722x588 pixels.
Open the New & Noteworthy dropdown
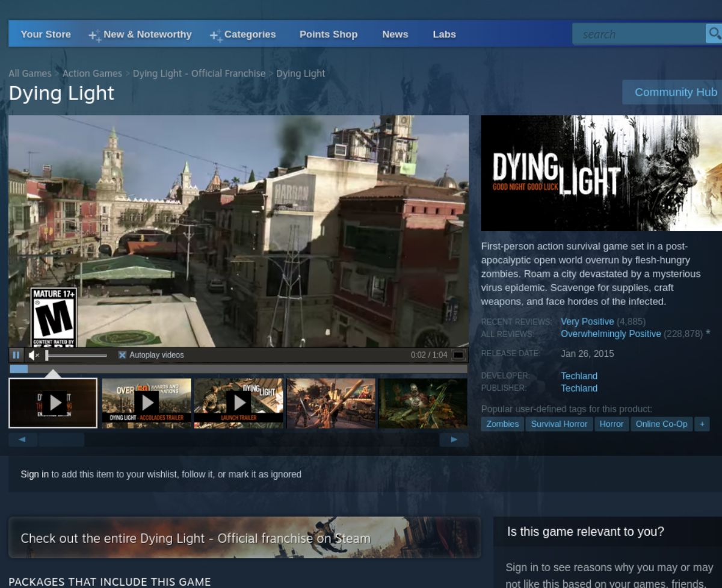(147, 34)
